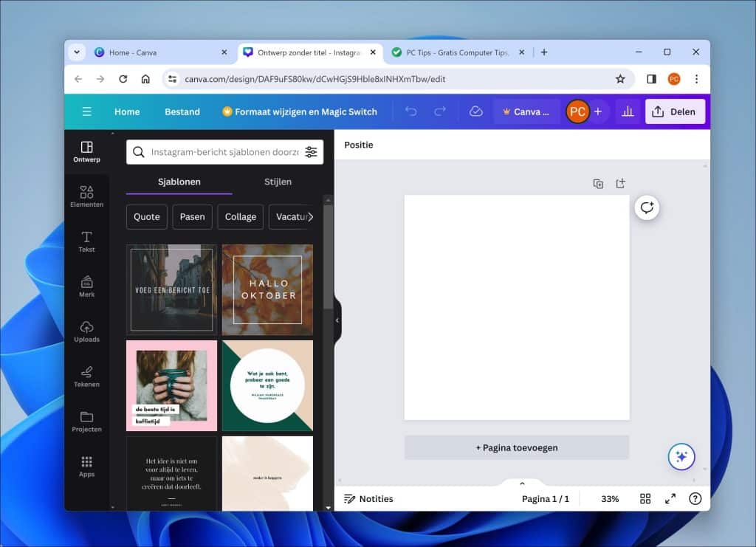This screenshot has height=547, width=756.
Task: Add a collaborator with plus icon
Action: (598, 111)
